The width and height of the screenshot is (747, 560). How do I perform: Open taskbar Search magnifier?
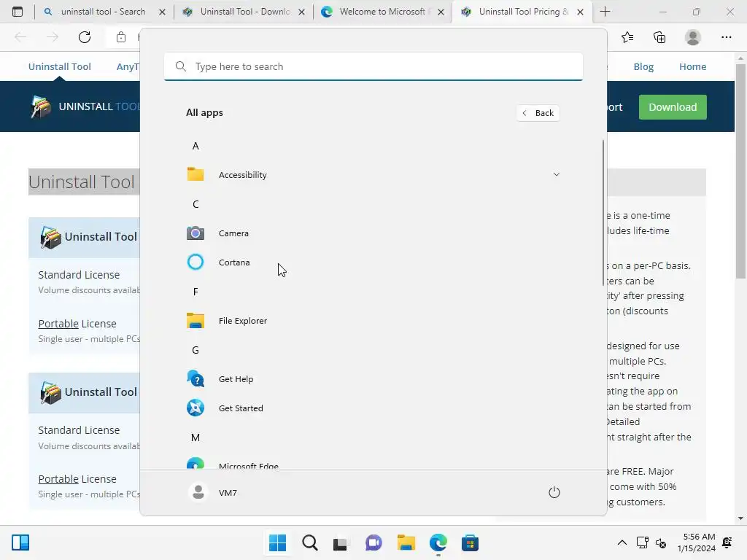click(309, 542)
